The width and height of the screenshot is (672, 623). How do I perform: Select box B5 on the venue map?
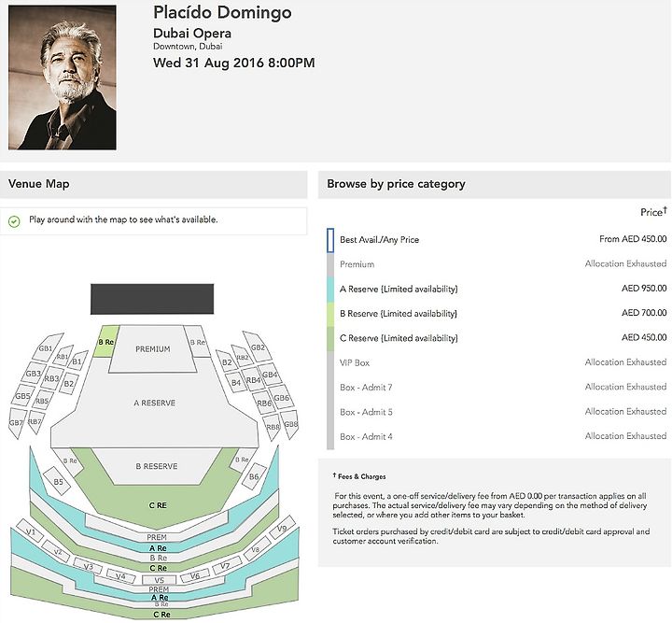[x=59, y=482]
